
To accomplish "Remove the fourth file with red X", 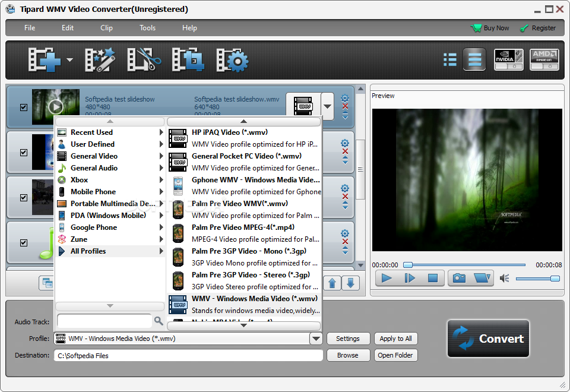I will pos(345,242).
